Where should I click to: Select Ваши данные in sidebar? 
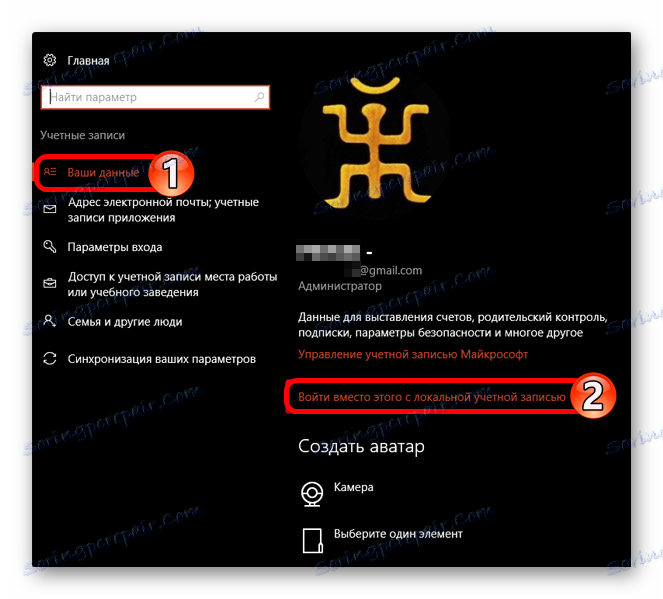(x=103, y=172)
